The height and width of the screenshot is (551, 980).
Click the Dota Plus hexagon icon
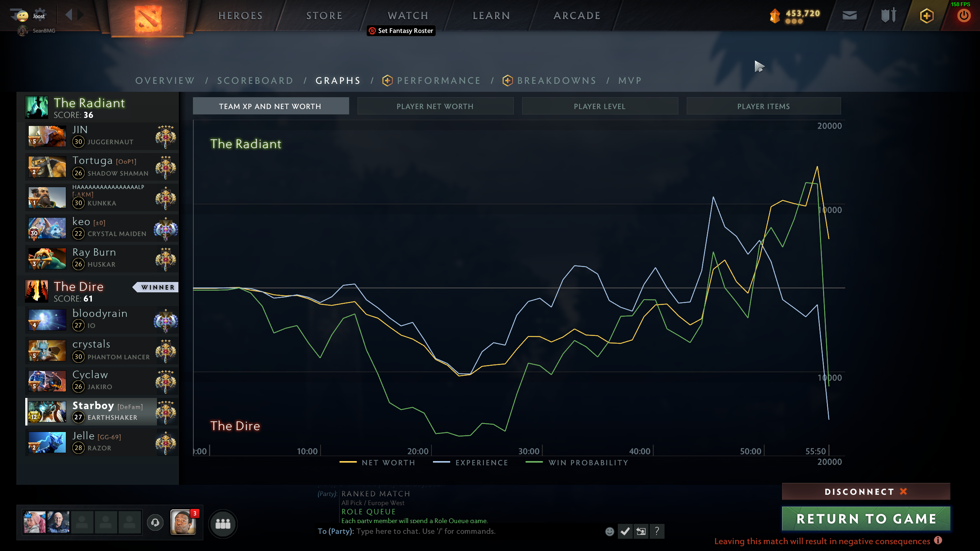926,16
